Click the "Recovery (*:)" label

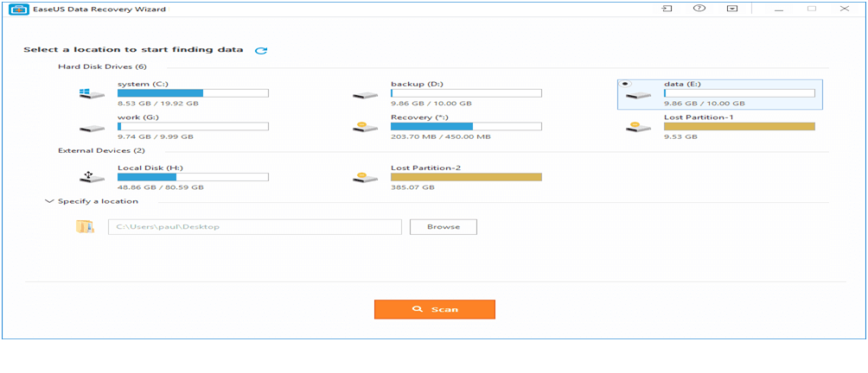(x=419, y=117)
